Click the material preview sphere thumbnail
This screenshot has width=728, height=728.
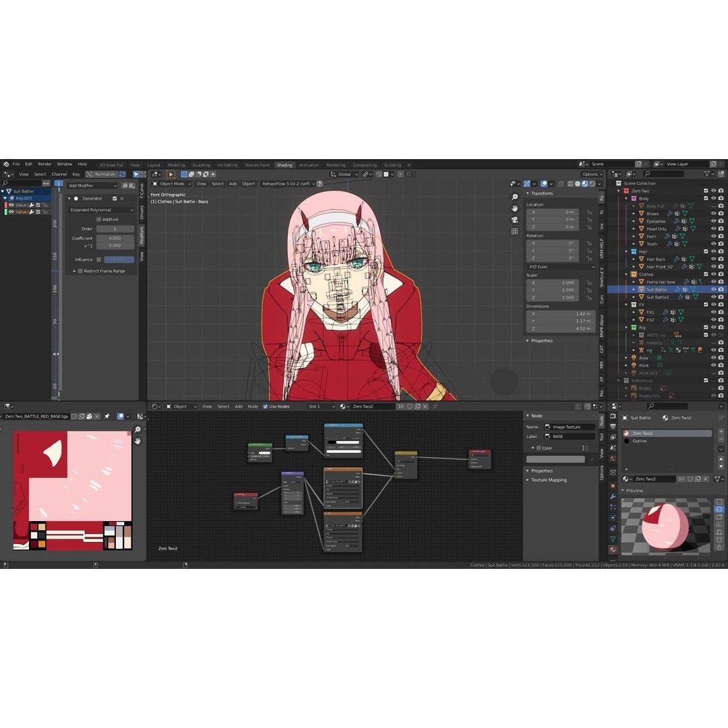(665, 526)
